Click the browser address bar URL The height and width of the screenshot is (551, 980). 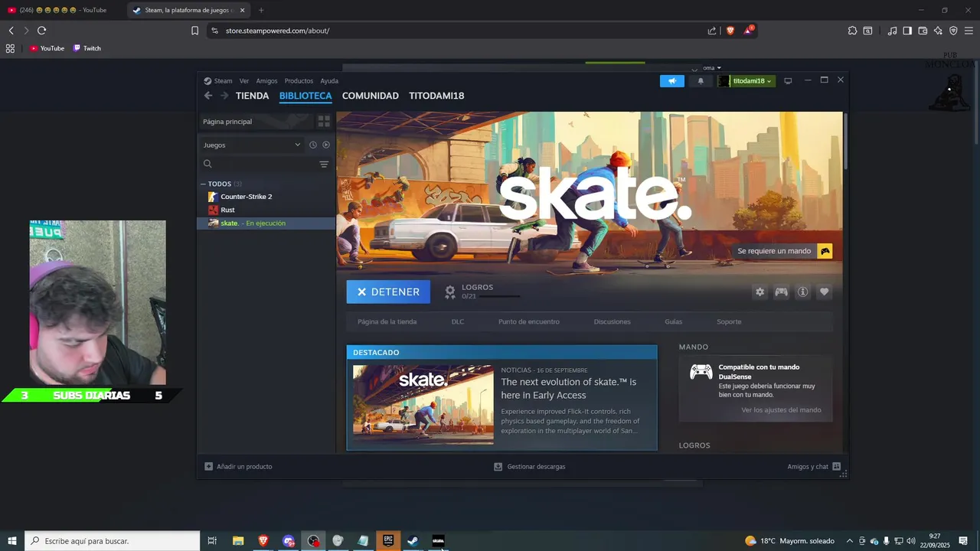277,31
